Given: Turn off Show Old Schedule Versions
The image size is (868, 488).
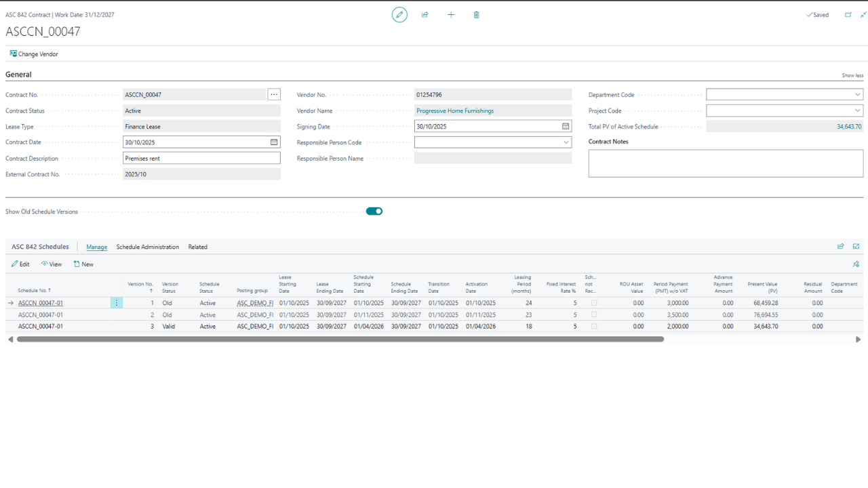Looking at the screenshot, I should [374, 211].
